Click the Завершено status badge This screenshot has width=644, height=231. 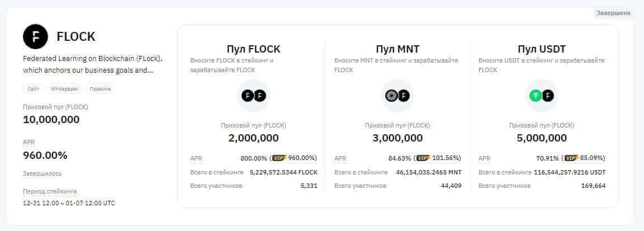tap(613, 13)
